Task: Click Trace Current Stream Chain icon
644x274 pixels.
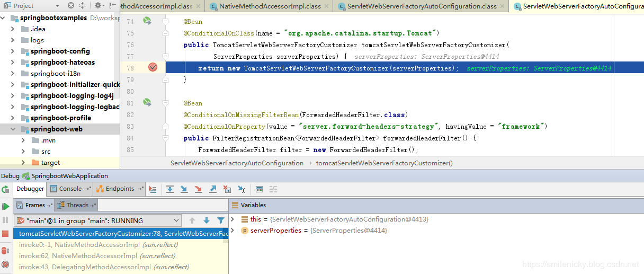Action: coord(273,189)
